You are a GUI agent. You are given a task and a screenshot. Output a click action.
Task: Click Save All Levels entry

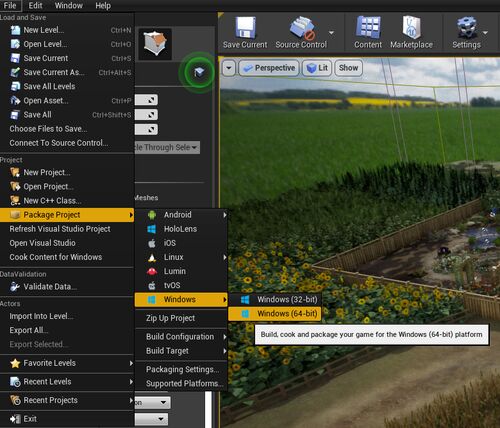tap(67, 86)
